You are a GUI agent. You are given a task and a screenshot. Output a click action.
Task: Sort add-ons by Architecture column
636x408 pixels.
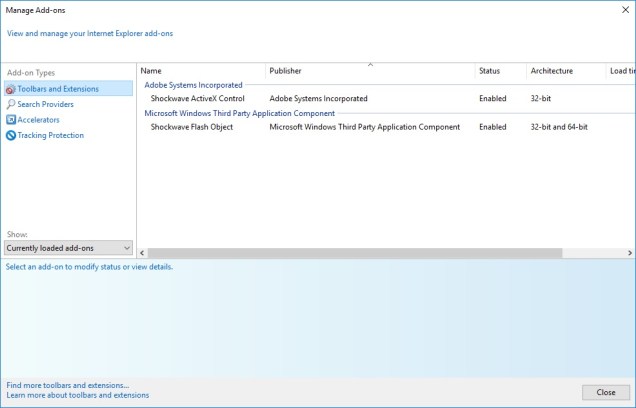(x=565, y=71)
